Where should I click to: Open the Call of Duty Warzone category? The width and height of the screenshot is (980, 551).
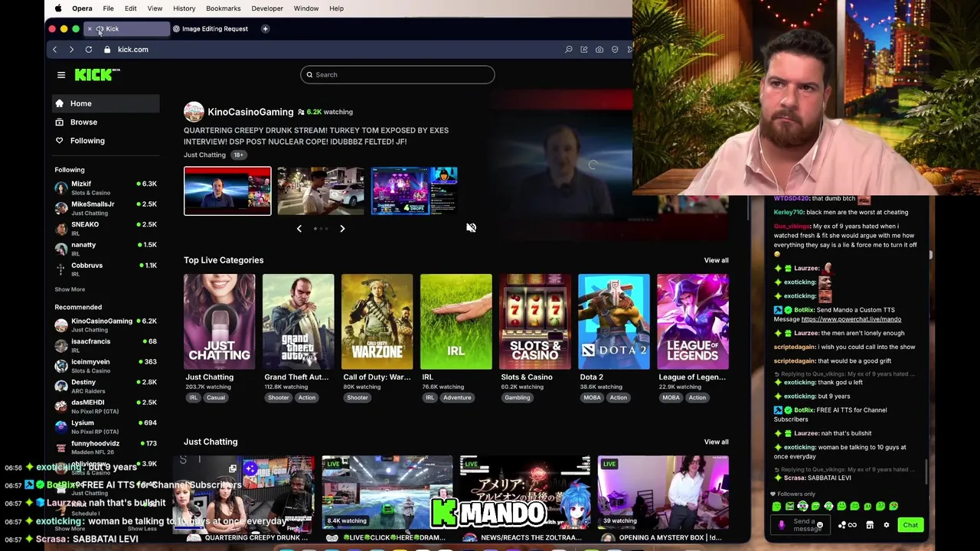point(377,321)
